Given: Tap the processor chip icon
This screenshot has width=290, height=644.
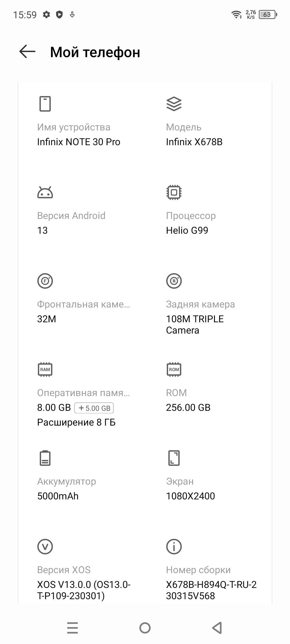Looking at the screenshot, I should tap(174, 192).
